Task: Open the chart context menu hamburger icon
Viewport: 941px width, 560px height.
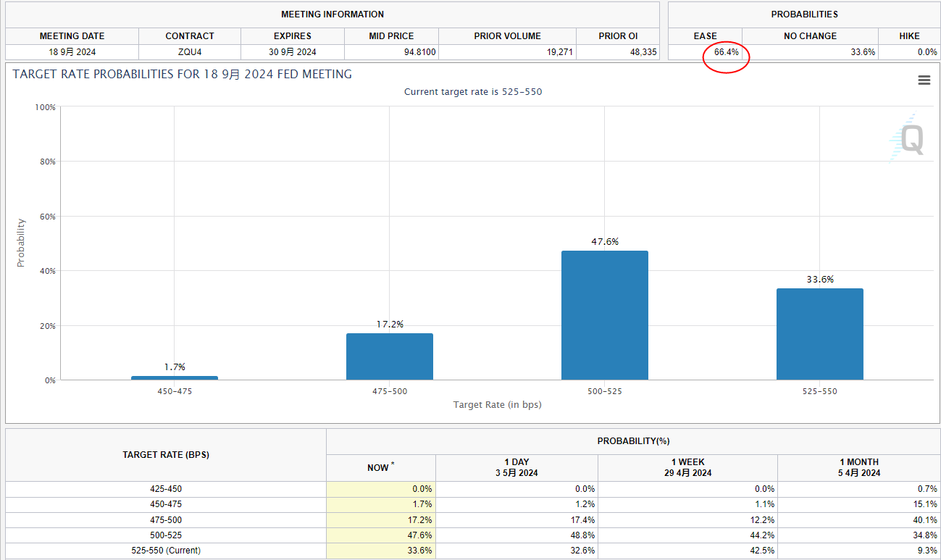Action: click(x=924, y=80)
